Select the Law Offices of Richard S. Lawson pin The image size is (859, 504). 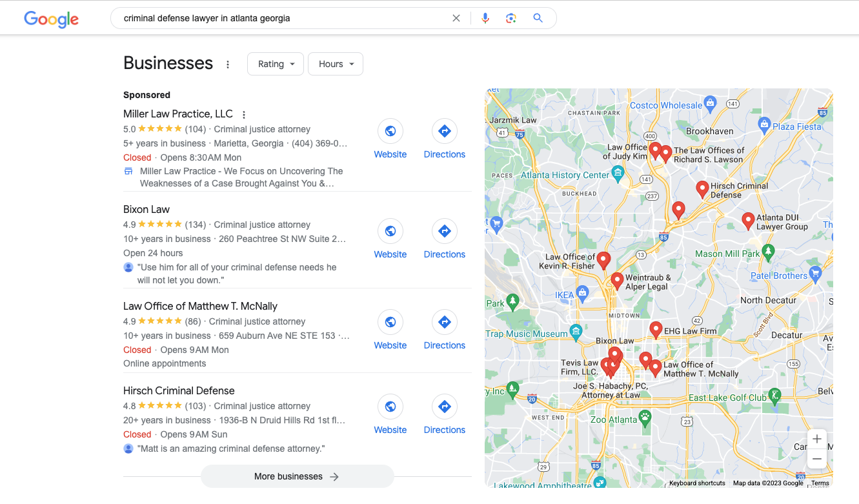pos(666,154)
